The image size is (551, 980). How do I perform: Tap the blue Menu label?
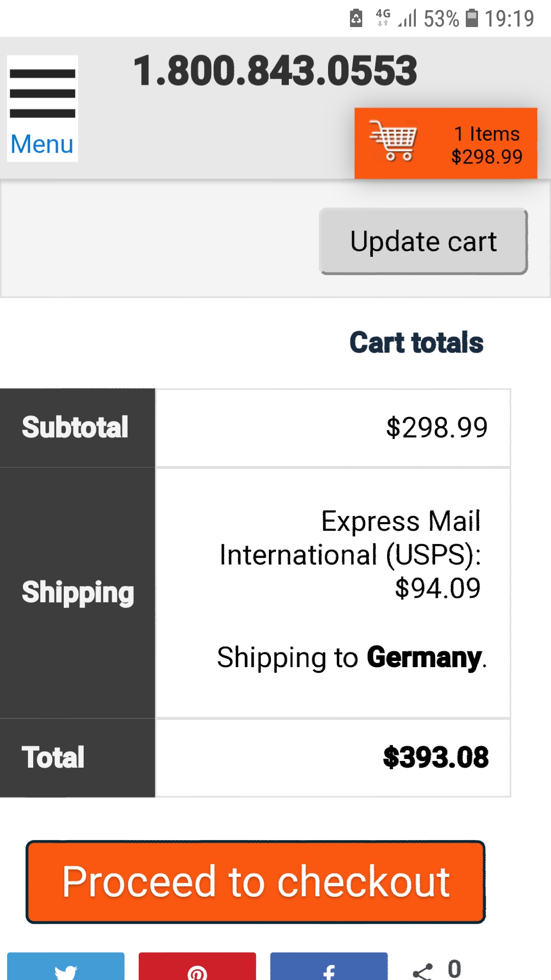(42, 144)
